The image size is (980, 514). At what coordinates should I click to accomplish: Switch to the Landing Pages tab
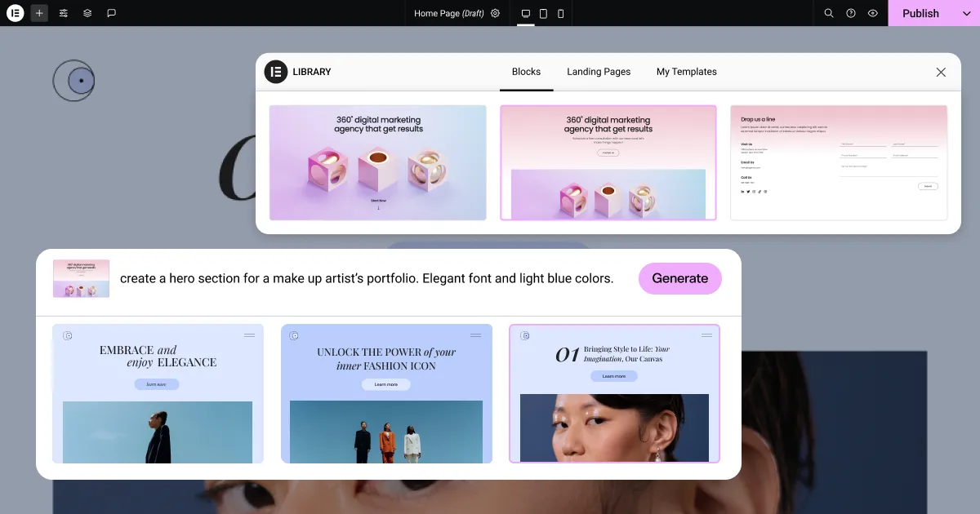point(599,72)
